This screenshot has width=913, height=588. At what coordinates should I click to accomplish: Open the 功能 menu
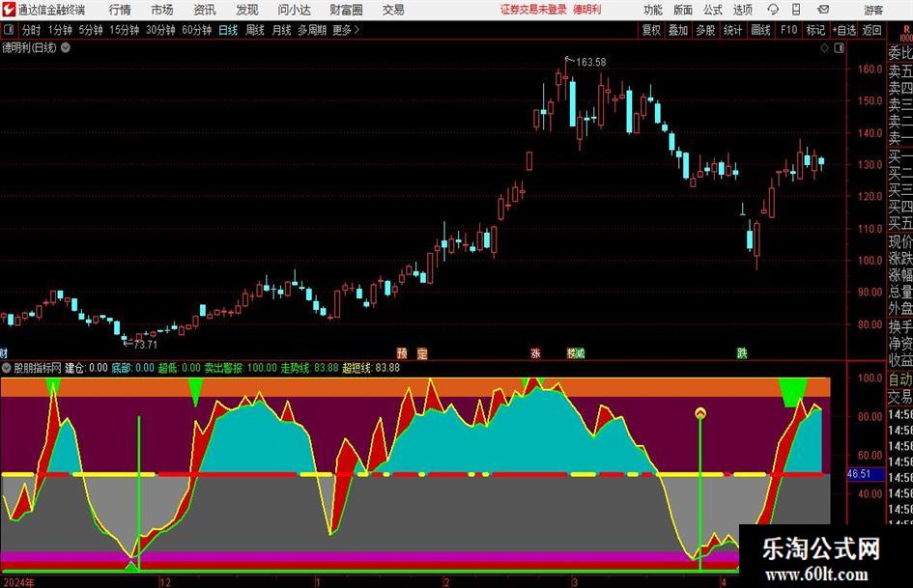click(x=653, y=10)
